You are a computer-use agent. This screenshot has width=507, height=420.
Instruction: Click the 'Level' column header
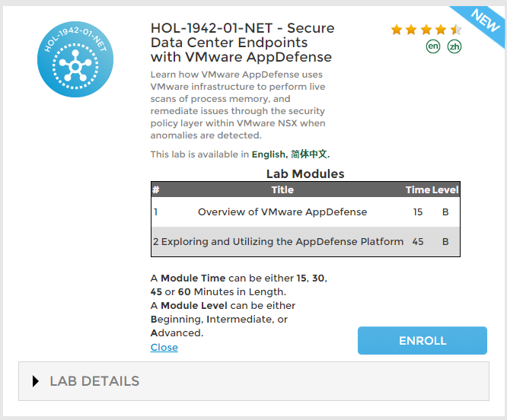click(445, 189)
